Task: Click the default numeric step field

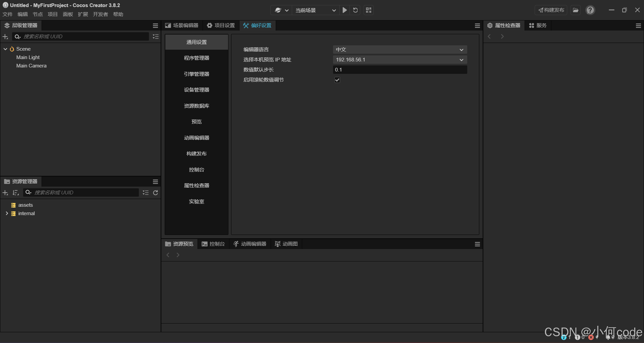Action: [400, 70]
